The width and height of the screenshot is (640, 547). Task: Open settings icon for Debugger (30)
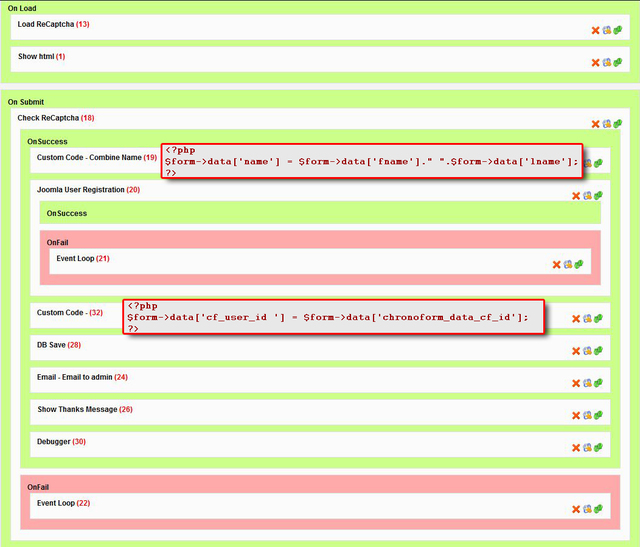pyautogui.click(x=587, y=448)
